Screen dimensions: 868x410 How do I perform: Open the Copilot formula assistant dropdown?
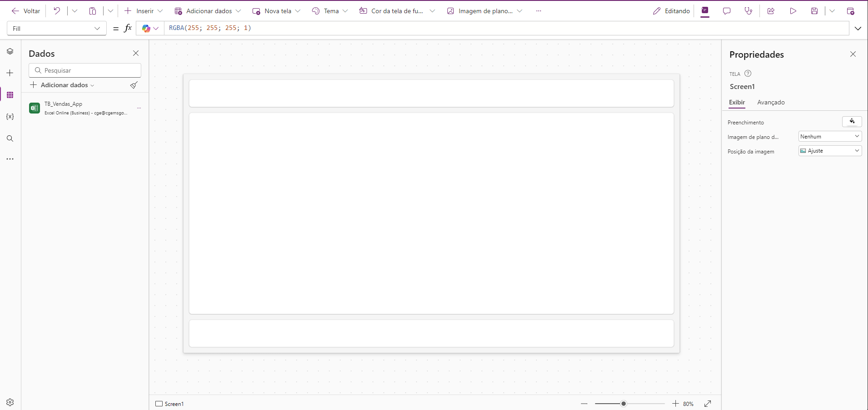pyautogui.click(x=150, y=28)
